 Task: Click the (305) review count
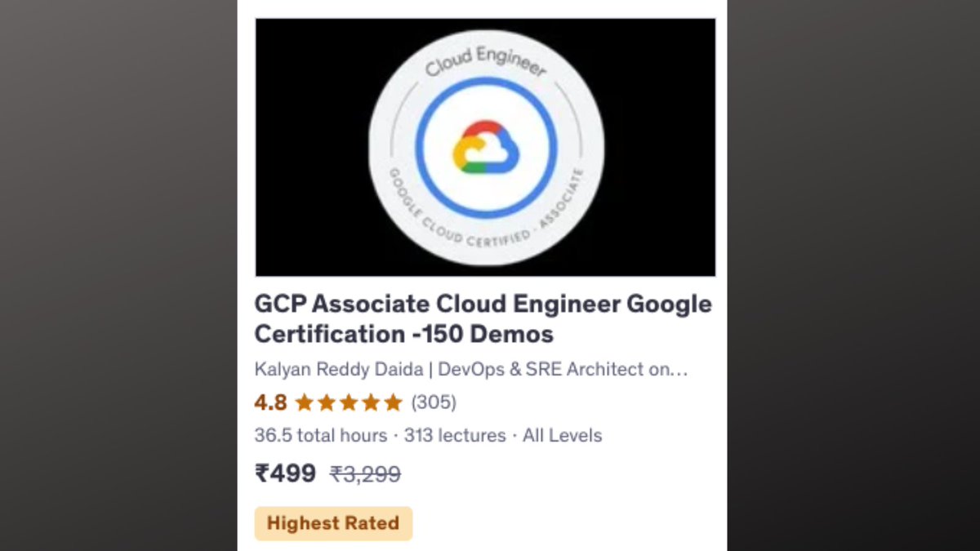pyautogui.click(x=434, y=402)
